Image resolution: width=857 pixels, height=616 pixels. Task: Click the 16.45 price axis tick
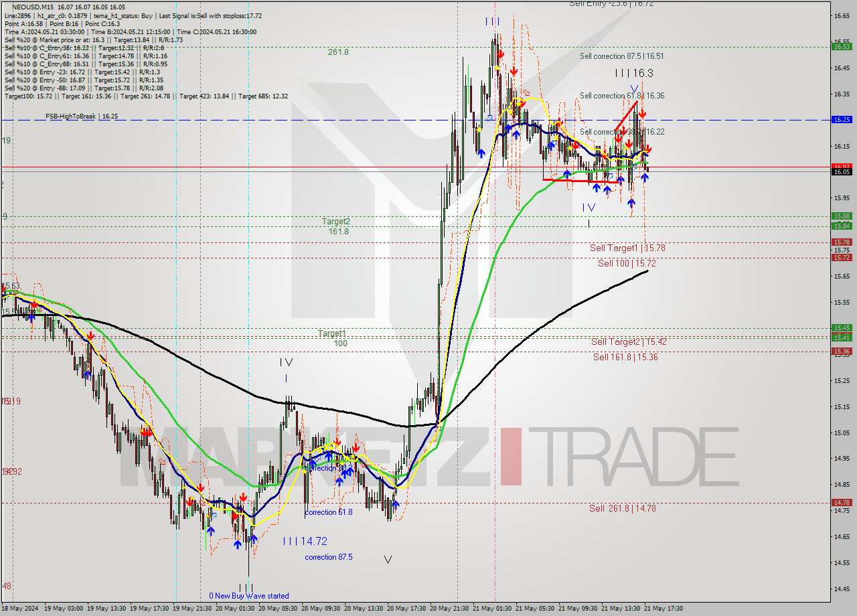pos(841,68)
